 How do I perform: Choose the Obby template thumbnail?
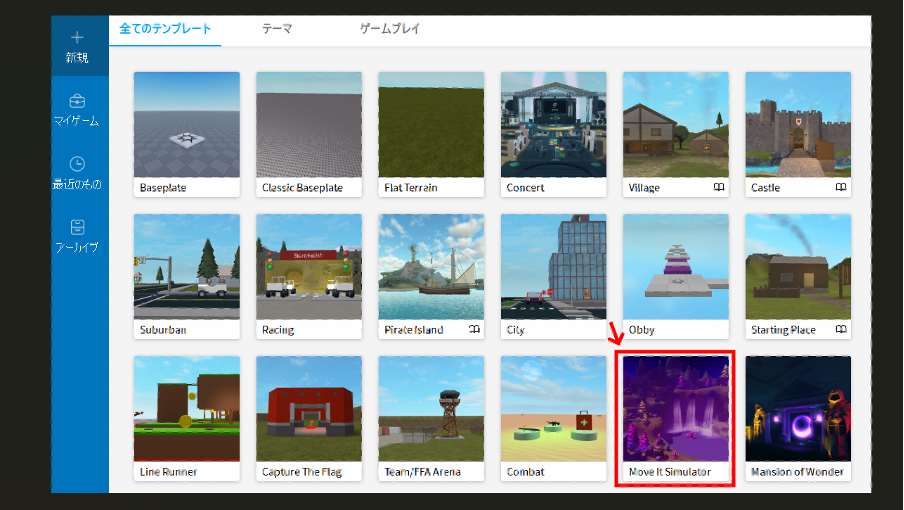coord(675,267)
